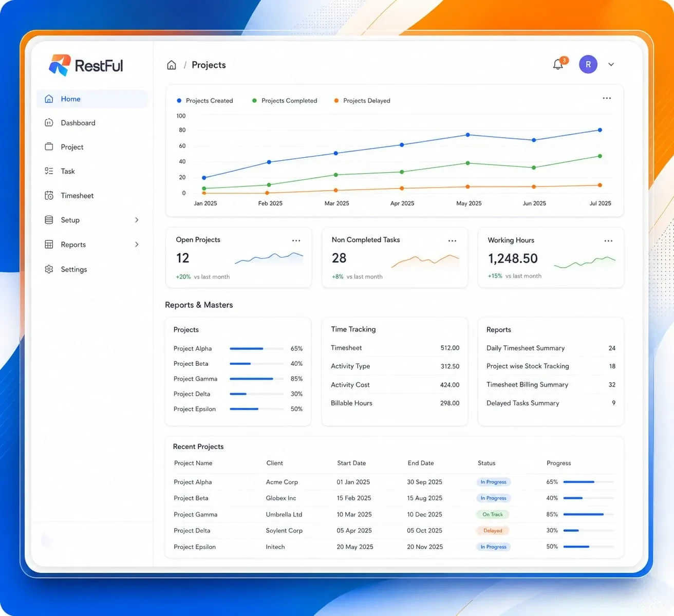Click the Working Hours value 1,248.50
Viewport: 674px width, 616px height.
point(513,258)
